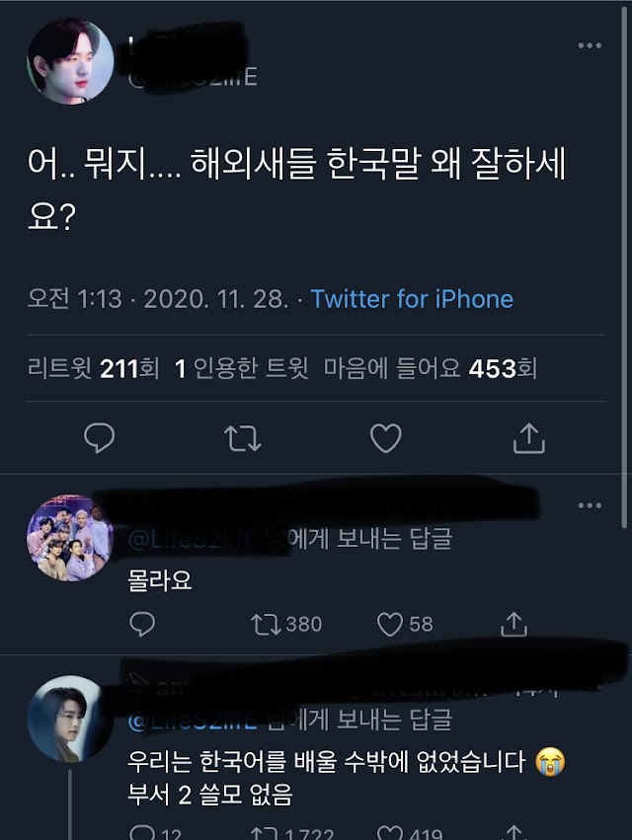The image size is (632, 840).
Task: Click the timestamp 오전 1:13 · 2020. 11. 28.
Action: point(158,299)
